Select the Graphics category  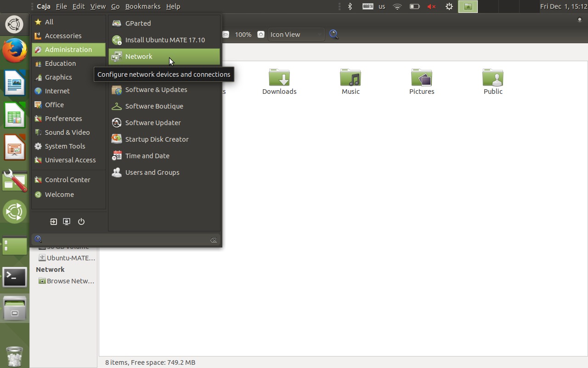68,77
